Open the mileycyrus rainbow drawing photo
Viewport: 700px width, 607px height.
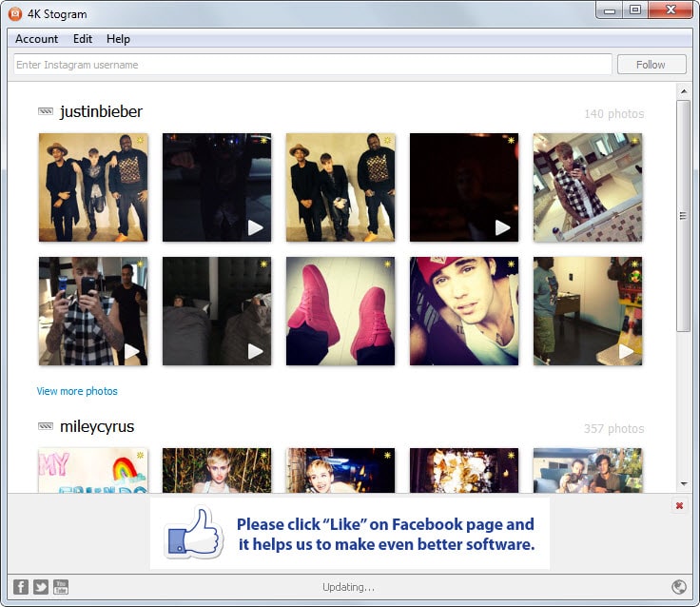93,470
